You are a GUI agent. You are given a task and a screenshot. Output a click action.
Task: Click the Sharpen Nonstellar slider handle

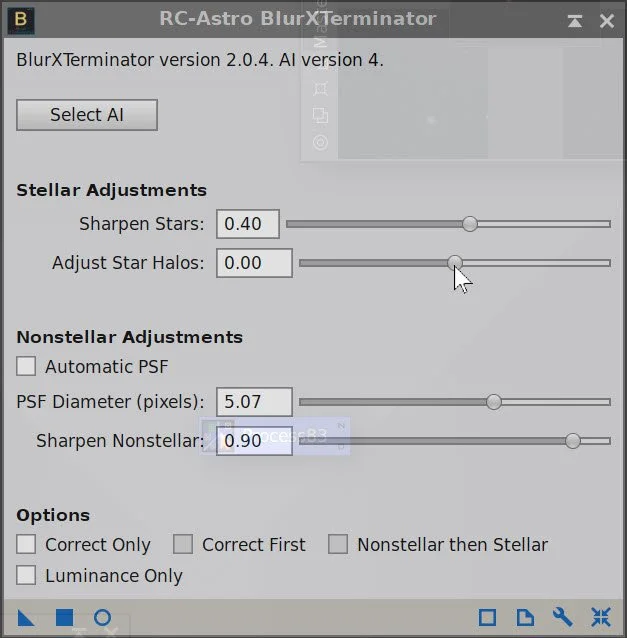pos(572,441)
